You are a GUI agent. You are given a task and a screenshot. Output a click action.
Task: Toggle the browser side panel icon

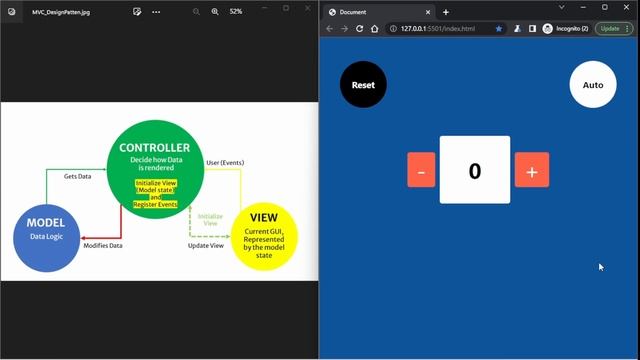(532, 29)
